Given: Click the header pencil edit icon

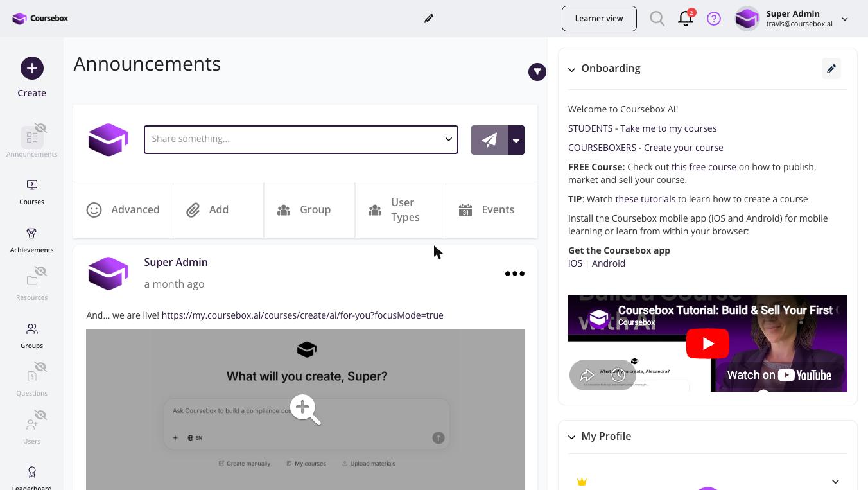Looking at the screenshot, I should [x=429, y=19].
